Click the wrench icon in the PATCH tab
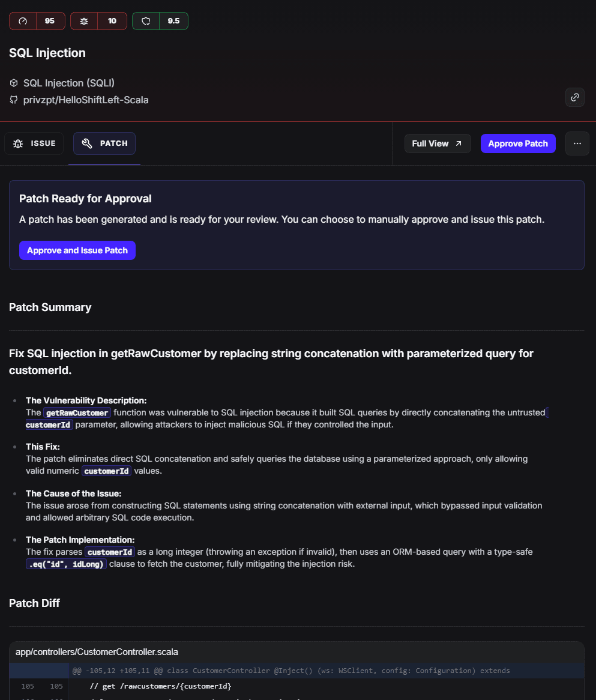 (87, 143)
